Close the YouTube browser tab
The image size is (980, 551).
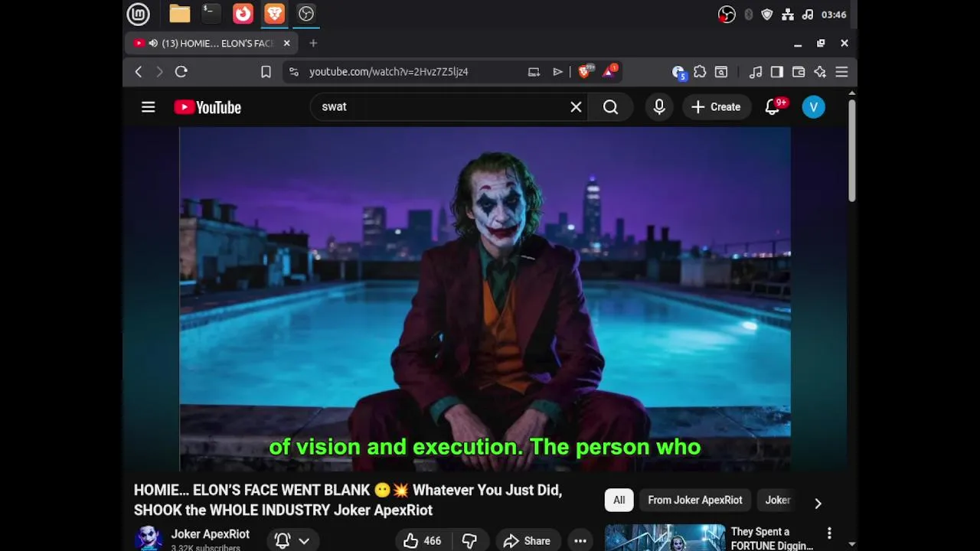[286, 44]
